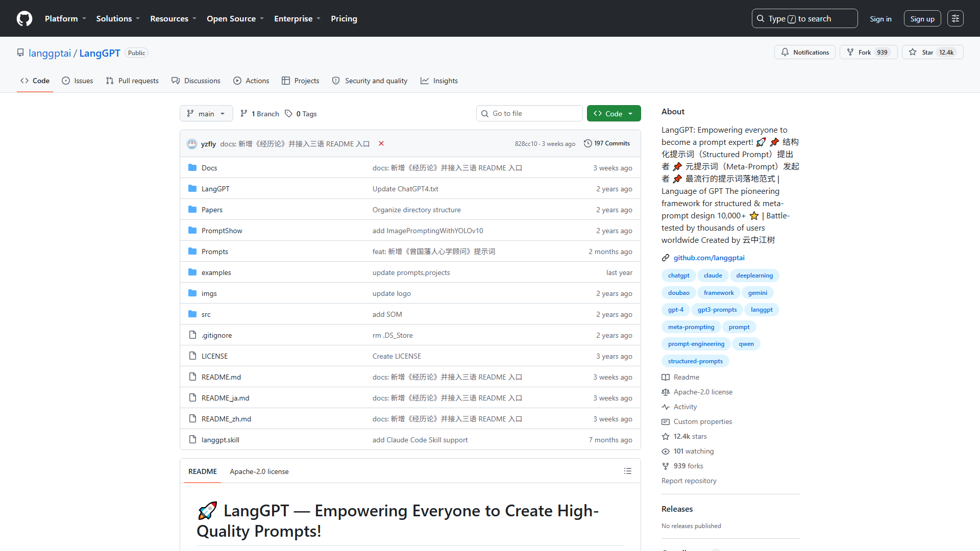Click the Type / to search box
The height and width of the screenshot is (551, 980).
point(804,18)
